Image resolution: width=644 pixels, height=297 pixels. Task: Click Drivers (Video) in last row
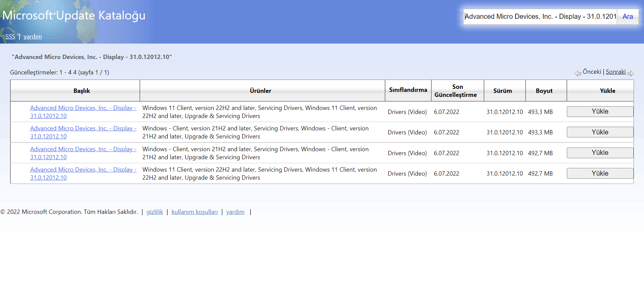[x=407, y=174]
